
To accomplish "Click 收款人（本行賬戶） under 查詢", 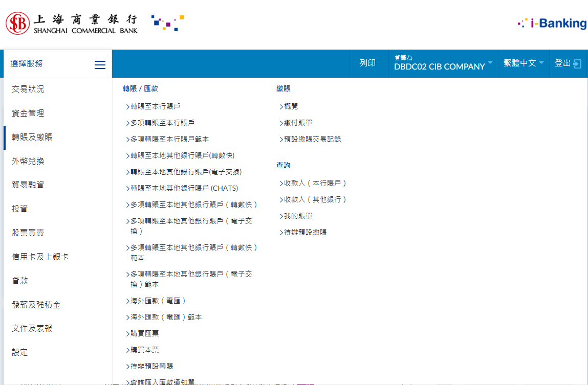I will point(315,183).
